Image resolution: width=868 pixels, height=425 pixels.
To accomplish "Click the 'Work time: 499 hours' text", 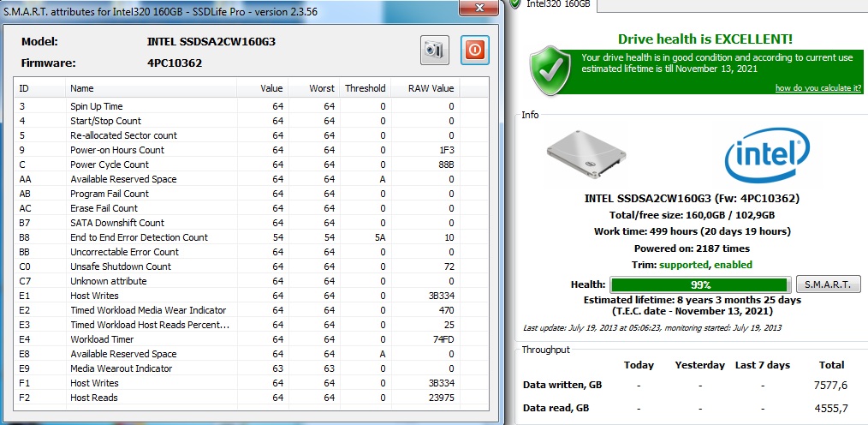I will pyautogui.click(x=693, y=231).
